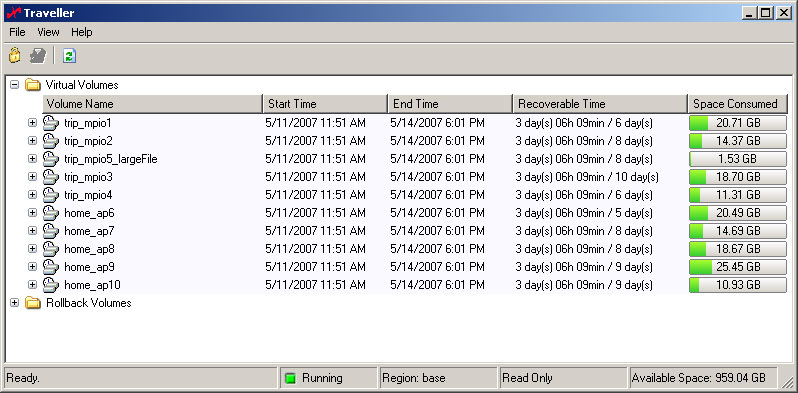Image resolution: width=798 pixels, height=393 pixels.
Task: Click the trip_mpio2 volume icon
Action: (x=50, y=141)
